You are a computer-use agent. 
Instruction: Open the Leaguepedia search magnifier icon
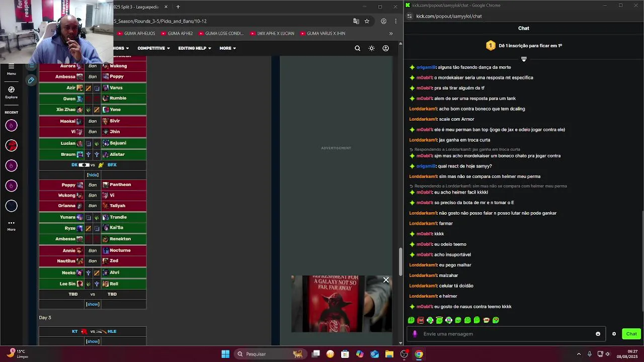357,48
